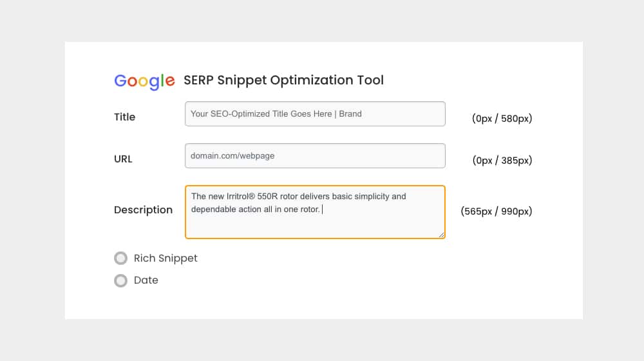Click the Google logo
This screenshot has width=644, height=361.
[x=144, y=81]
